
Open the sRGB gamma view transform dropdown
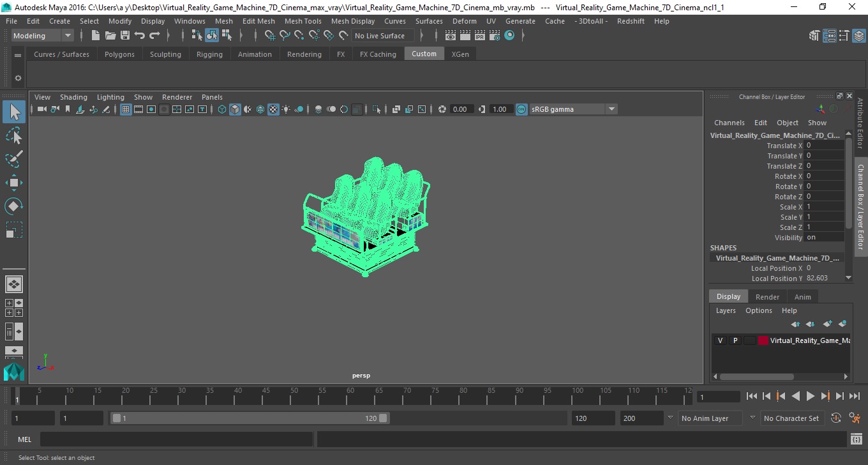(x=573, y=109)
